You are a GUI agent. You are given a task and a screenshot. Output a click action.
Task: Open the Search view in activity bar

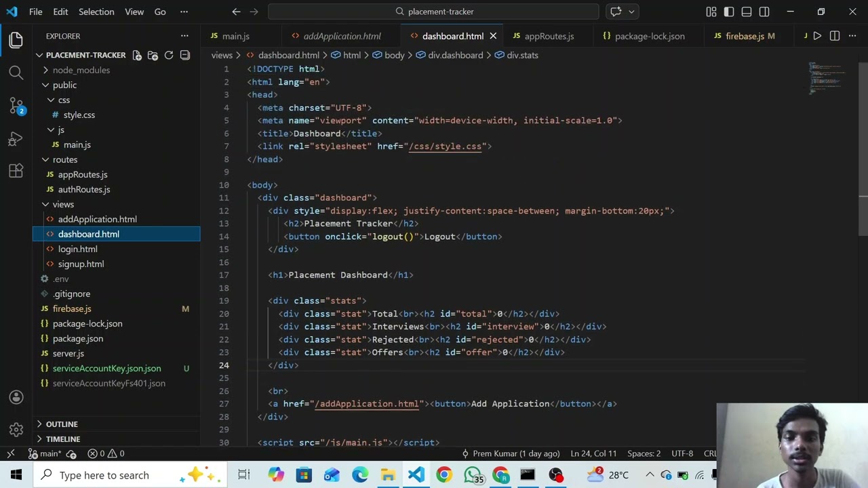coord(16,72)
